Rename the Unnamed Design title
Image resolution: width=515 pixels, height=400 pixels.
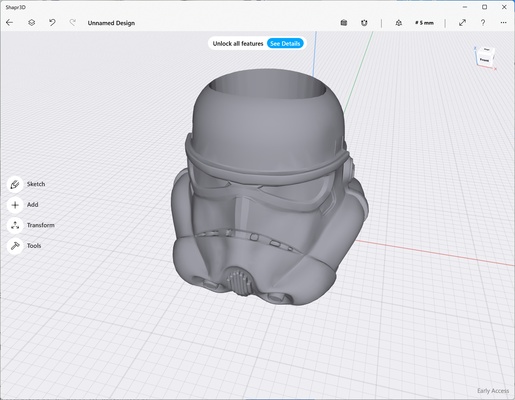tap(111, 23)
